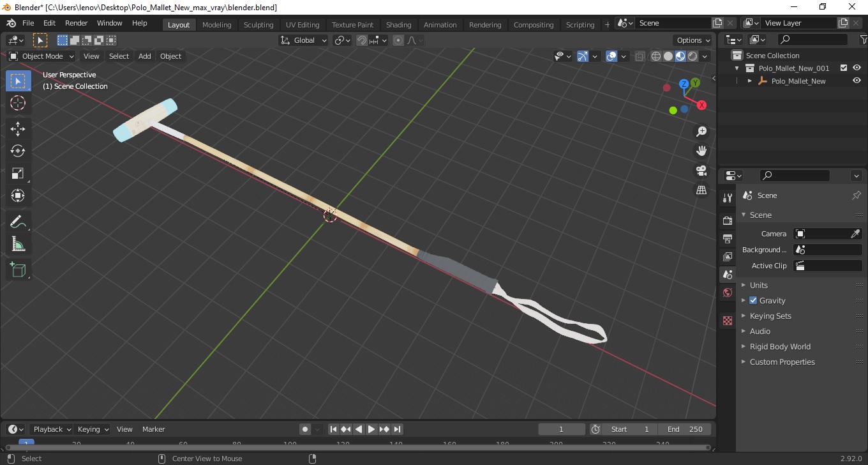868x465 pixels.
Task: Switch to solid viewport shading
Action: click(668, 56)
